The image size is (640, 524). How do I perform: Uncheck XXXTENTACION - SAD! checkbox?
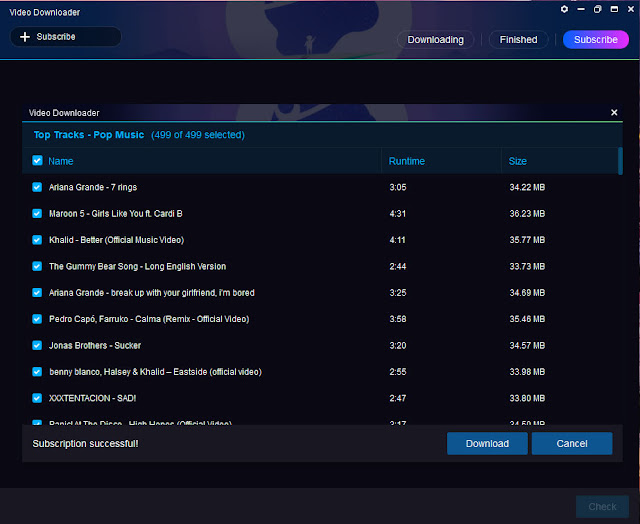[x=37, y=398]
